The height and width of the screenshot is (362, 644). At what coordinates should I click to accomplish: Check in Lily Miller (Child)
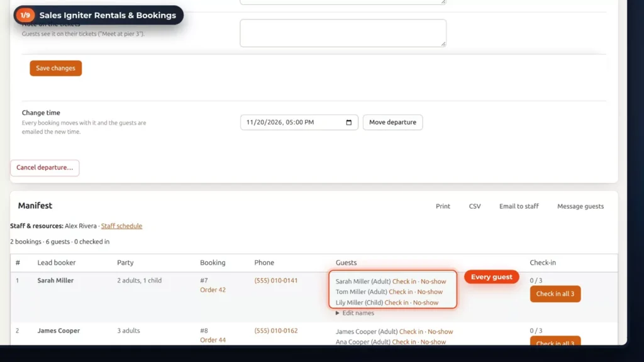(x=396, y=302)
